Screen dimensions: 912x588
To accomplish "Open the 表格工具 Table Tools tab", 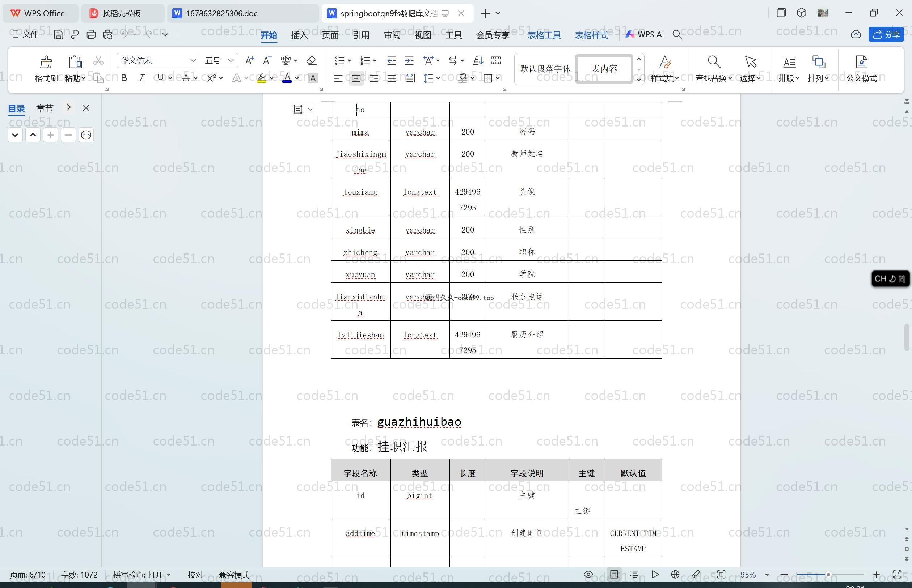I will 544,35.
